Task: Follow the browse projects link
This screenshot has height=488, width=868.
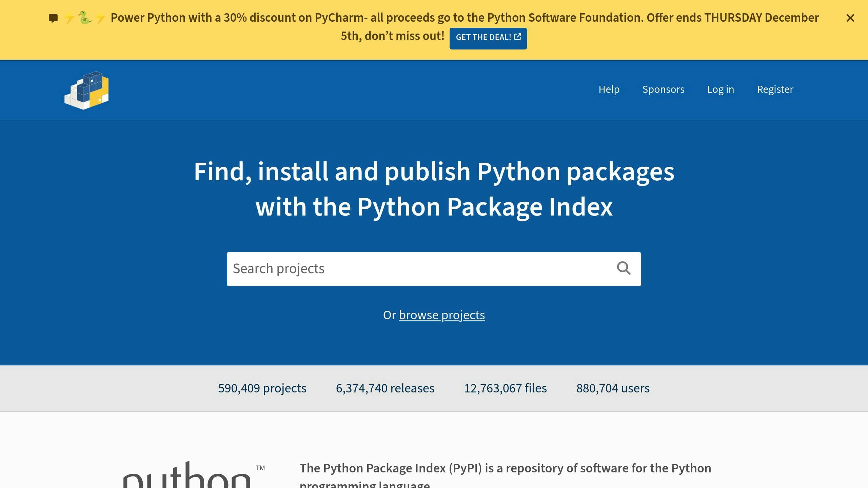Action: click(442, 315)
